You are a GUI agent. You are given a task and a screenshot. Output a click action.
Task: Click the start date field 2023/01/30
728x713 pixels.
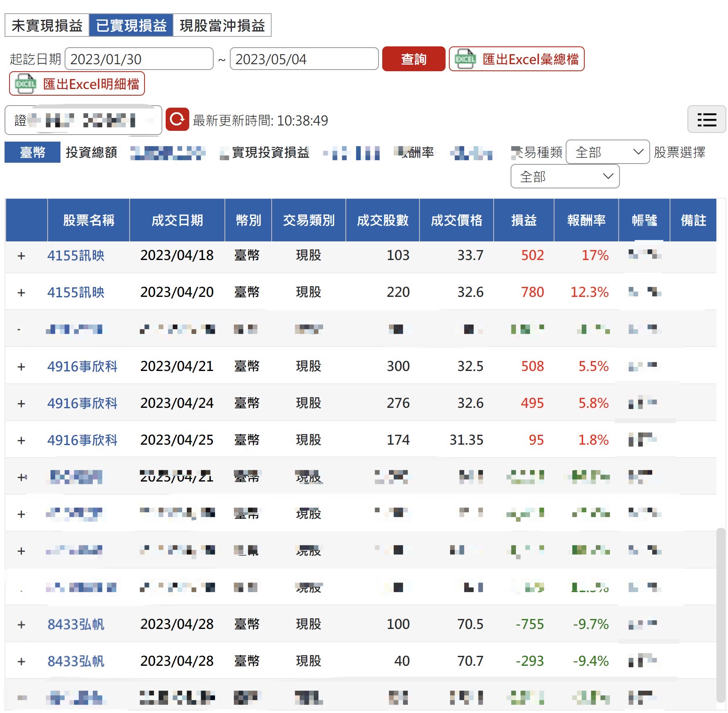[139, 59]
